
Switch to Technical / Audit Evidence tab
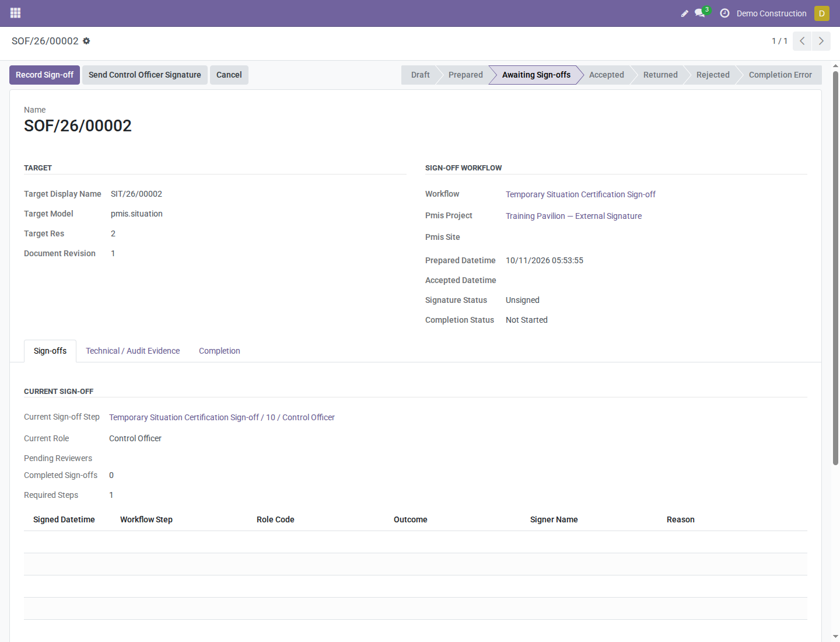coord(132,351)
